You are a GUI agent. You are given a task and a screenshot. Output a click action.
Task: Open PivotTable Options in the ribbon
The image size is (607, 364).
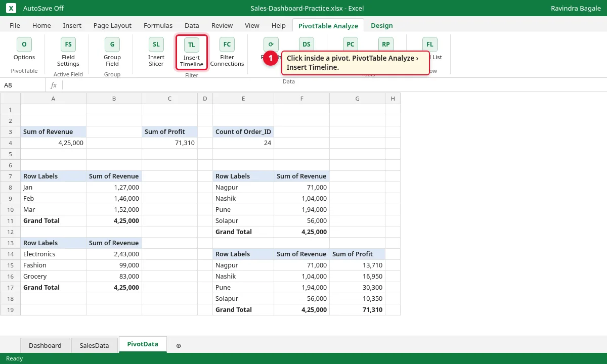(24, 49)
